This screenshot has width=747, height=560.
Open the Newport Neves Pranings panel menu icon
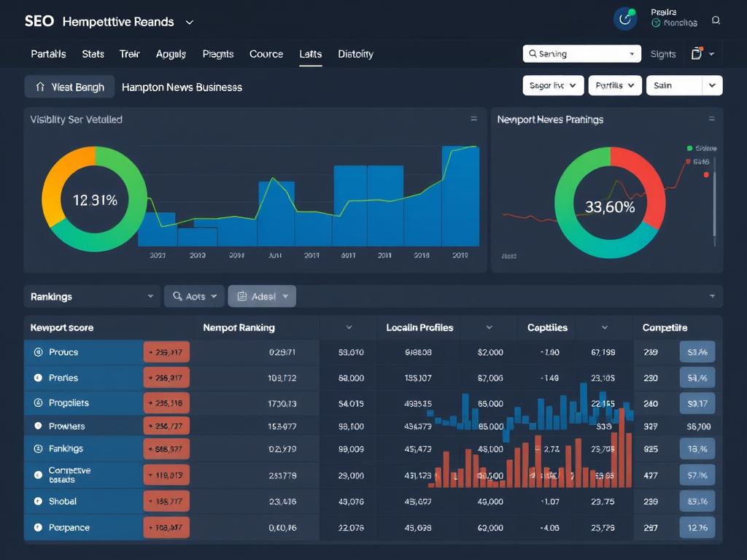711,120
